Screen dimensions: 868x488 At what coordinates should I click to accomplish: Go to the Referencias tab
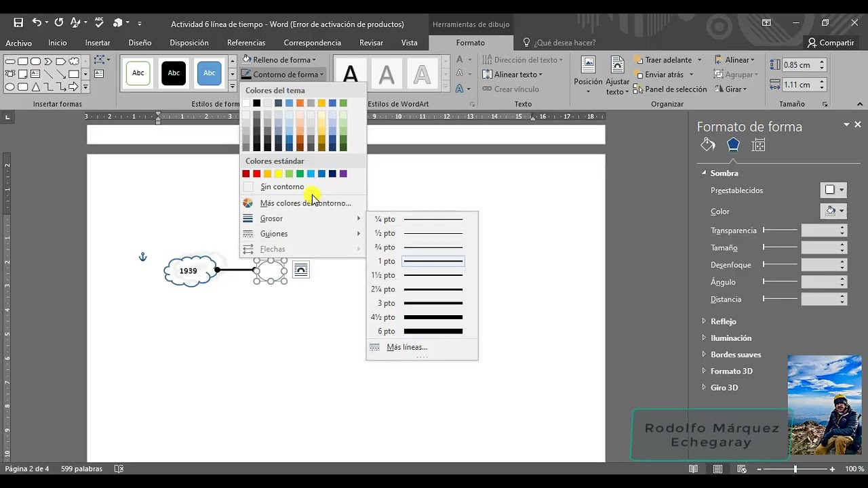tap(246, 43)
